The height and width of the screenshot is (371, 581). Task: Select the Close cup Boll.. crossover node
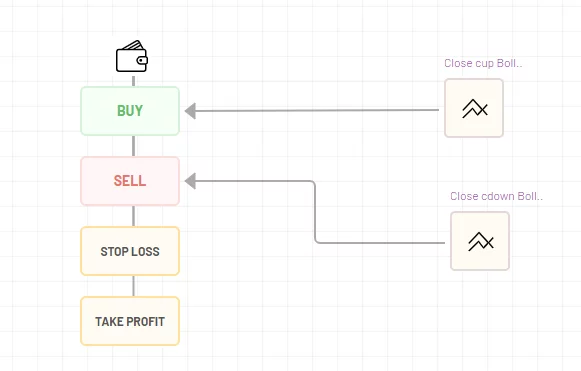[x=474, y=108]
